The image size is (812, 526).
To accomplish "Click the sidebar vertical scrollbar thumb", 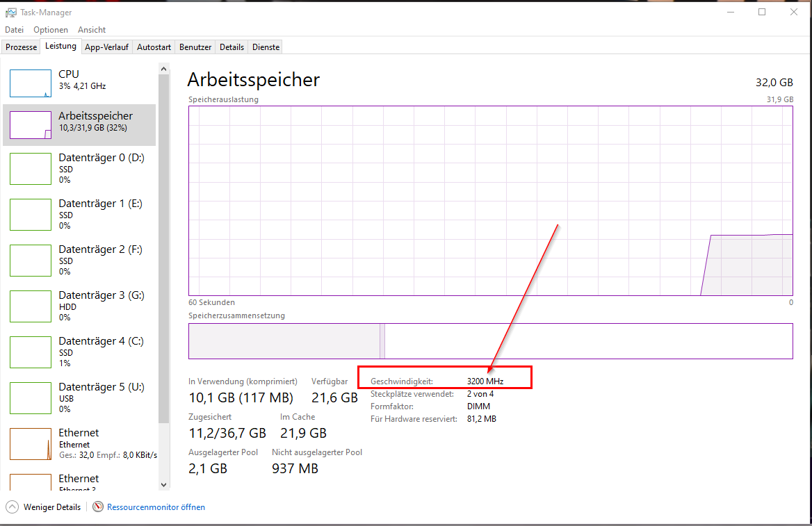I will pyautogui.click(x=163, y=249).
